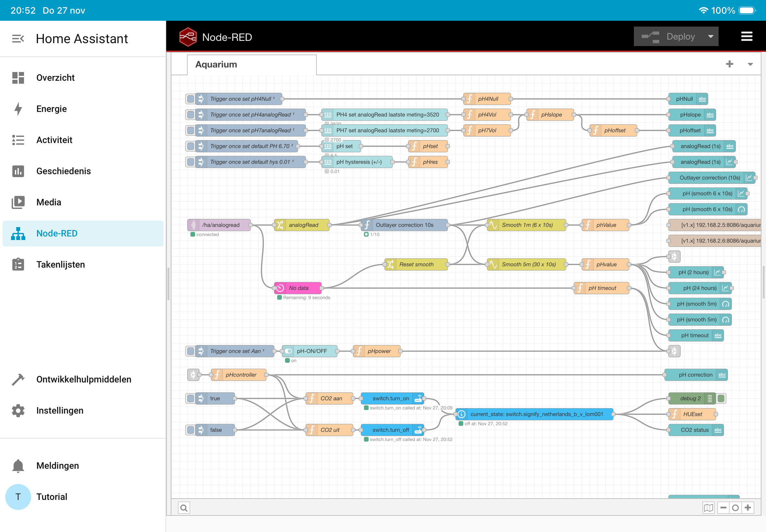
Task: Collapse Home Assistant sidebar menu icon
Action: coord(18,39)
